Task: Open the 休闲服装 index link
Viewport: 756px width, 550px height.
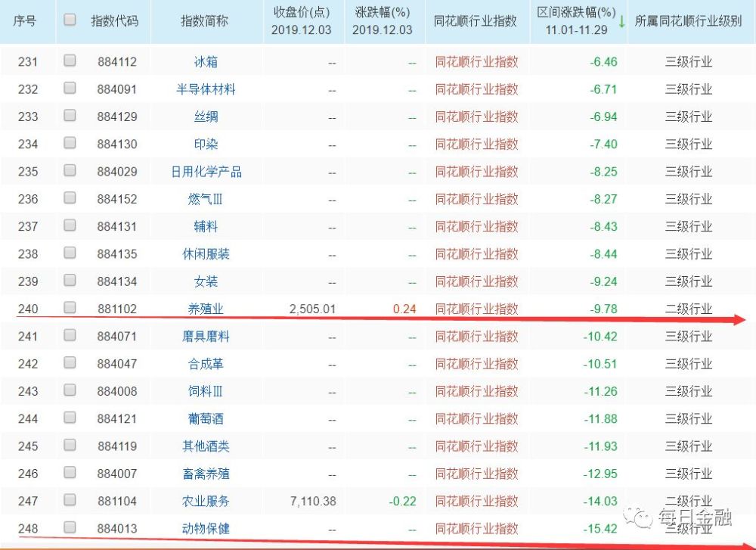Action: point(206,254)
